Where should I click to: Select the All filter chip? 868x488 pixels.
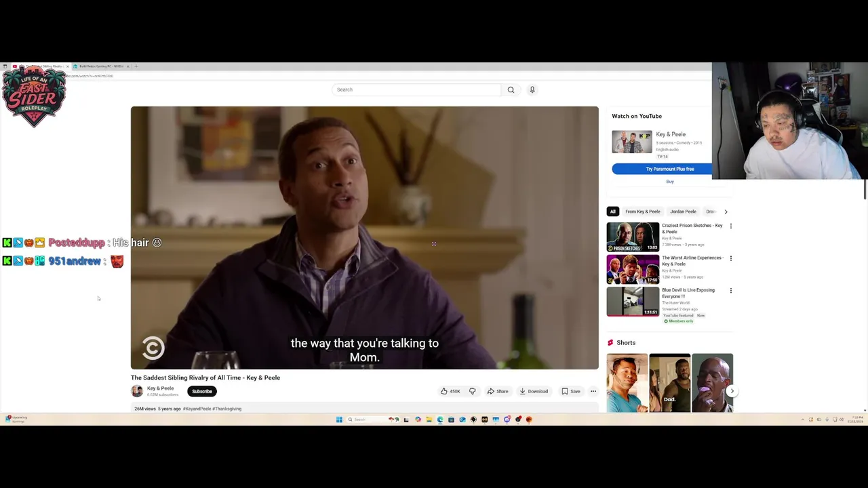tap(612, 211)
